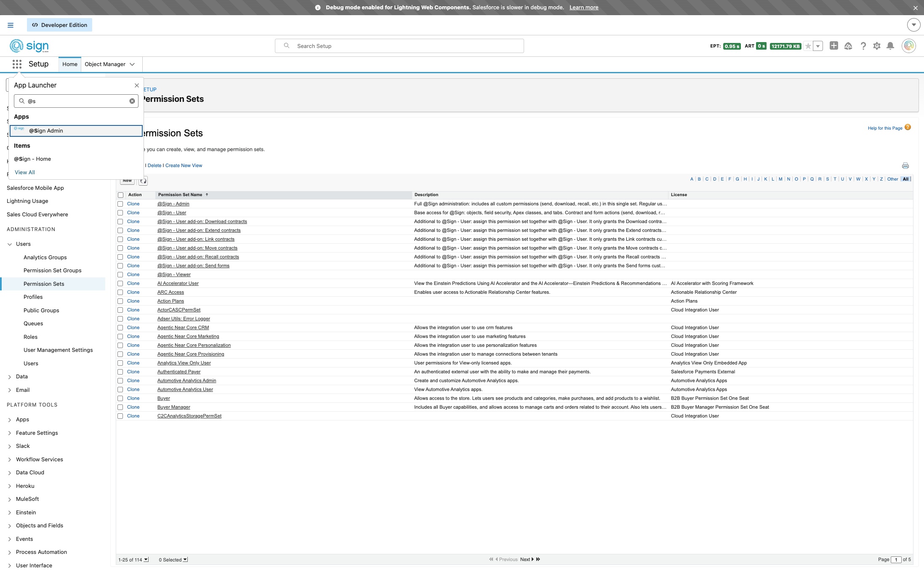Toggle the select-all checkbox in header
Viewport: 924px width, 572px height.
[x=121, y=195]
